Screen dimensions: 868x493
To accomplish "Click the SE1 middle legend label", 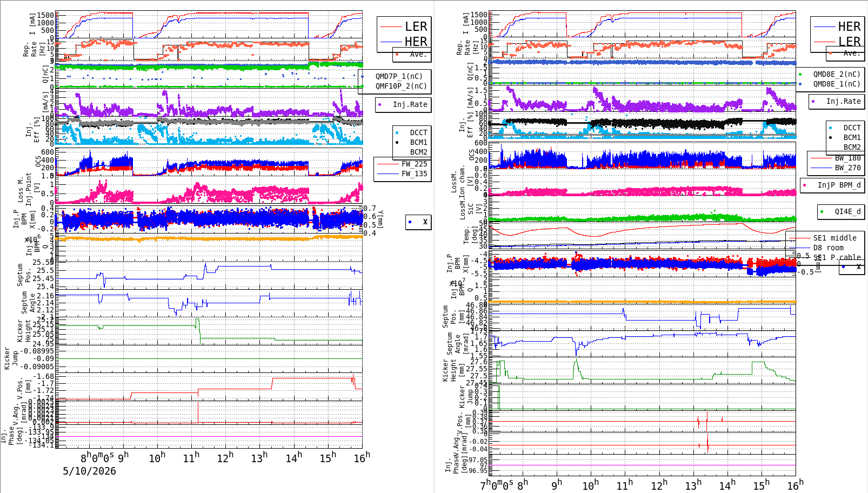I will click(834, 238).
